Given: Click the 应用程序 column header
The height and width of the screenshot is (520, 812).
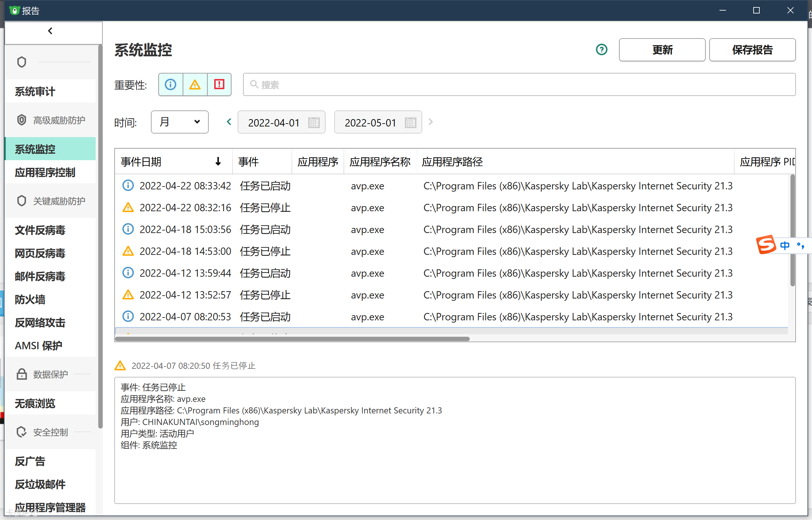Looking at the screenshot, I should [318, 162].
